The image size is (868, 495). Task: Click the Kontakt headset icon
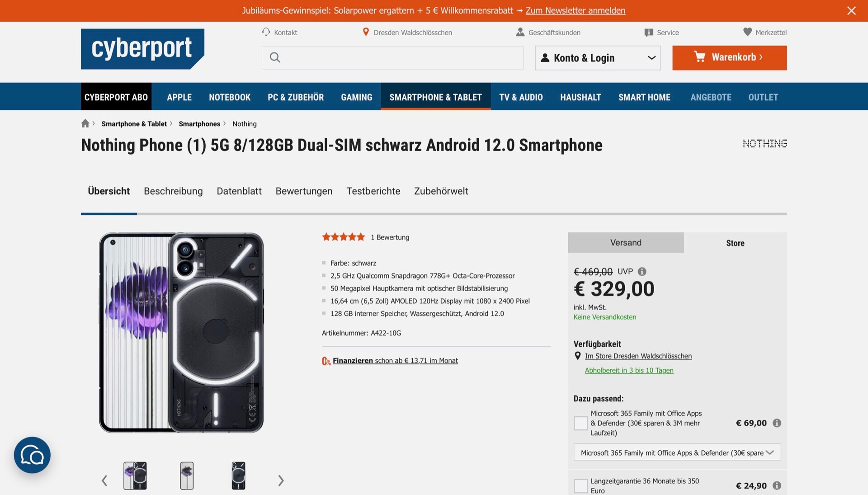click(266, 32)
